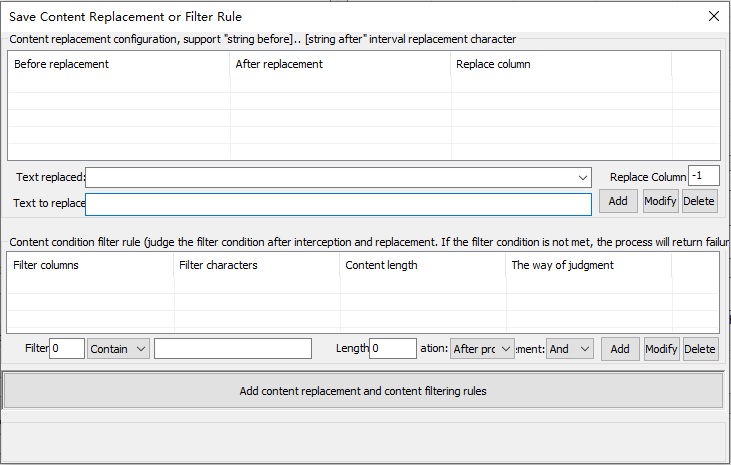Focus the Text to replace input field

[338, 204]
